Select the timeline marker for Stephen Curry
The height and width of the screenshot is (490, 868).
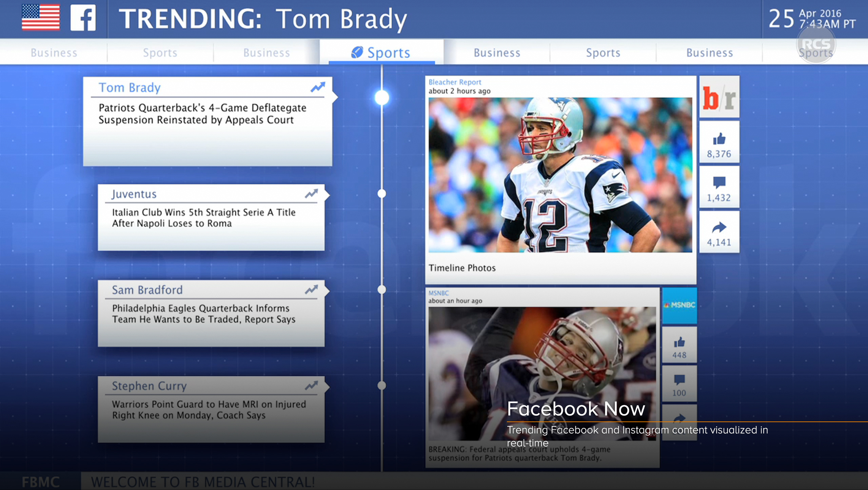[x=382, y=385]
